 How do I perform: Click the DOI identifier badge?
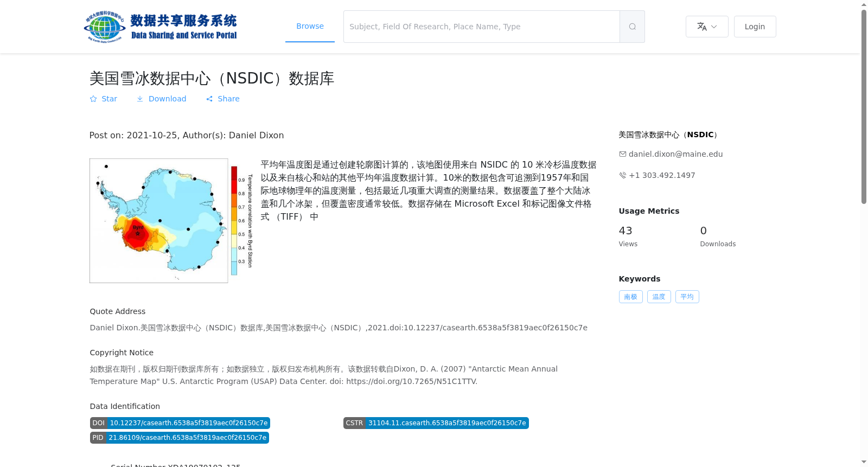point(180,423)
